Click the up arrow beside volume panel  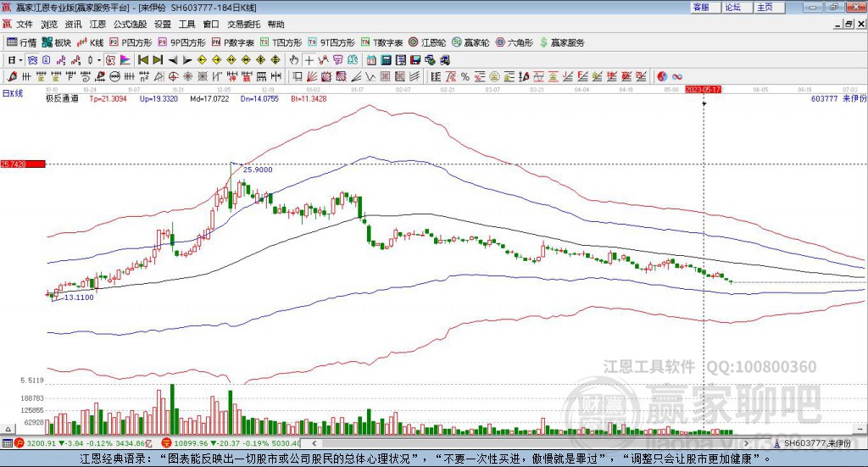pyautogui.click(x=8, y=429)
